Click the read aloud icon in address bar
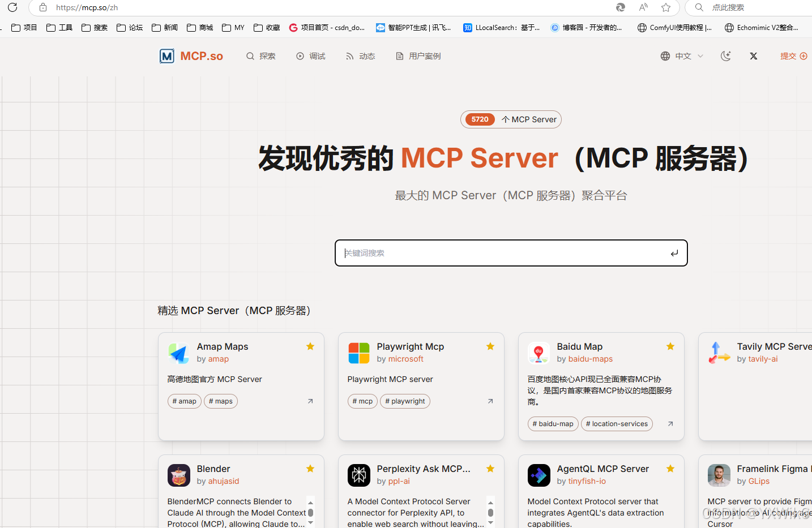 click(x=643, y=7)
